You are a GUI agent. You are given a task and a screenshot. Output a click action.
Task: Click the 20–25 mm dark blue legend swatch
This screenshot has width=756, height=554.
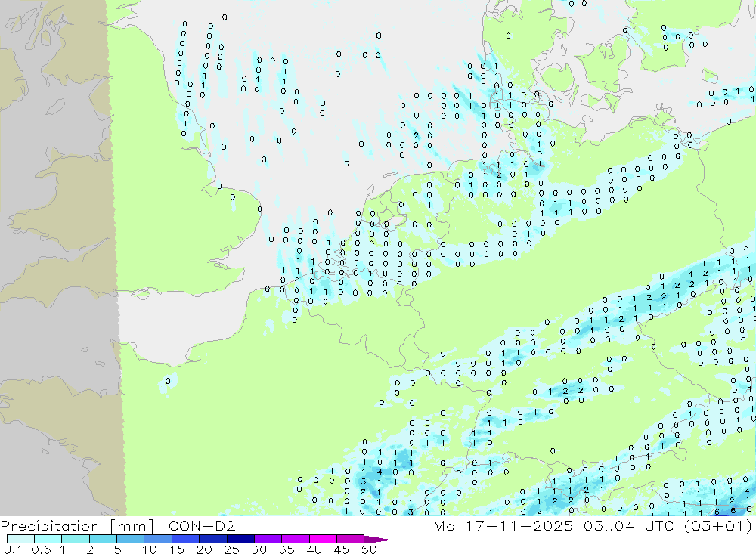[212, 539]
